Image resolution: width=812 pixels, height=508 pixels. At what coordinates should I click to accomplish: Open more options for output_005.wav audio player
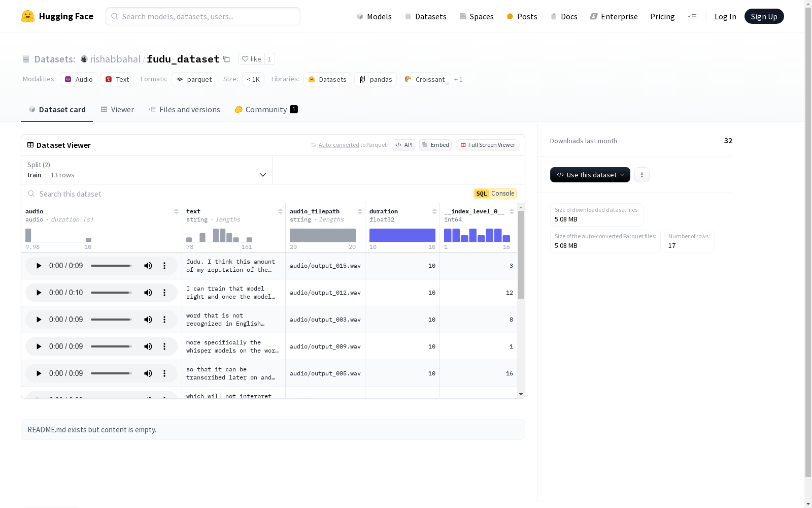pos(164,373)
